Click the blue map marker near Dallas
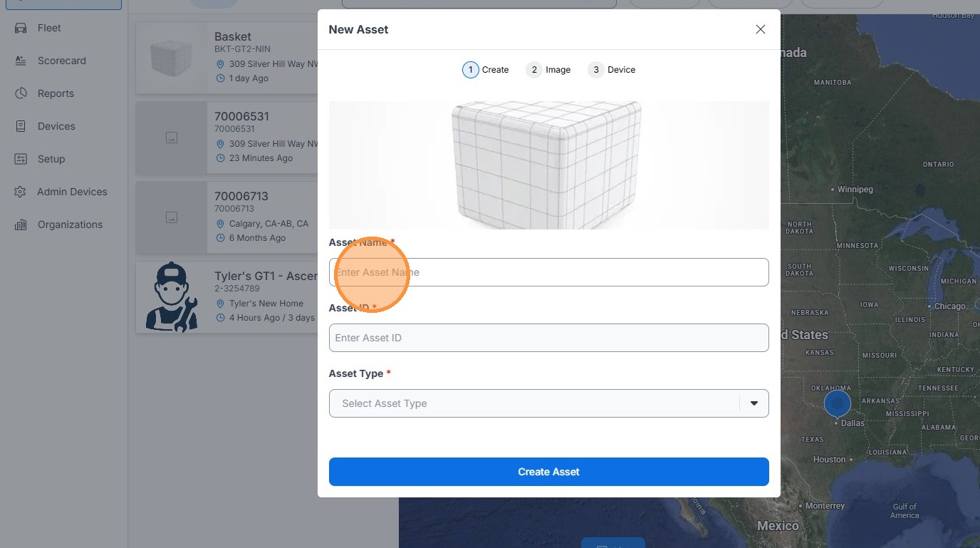 [x=837, y=404]
